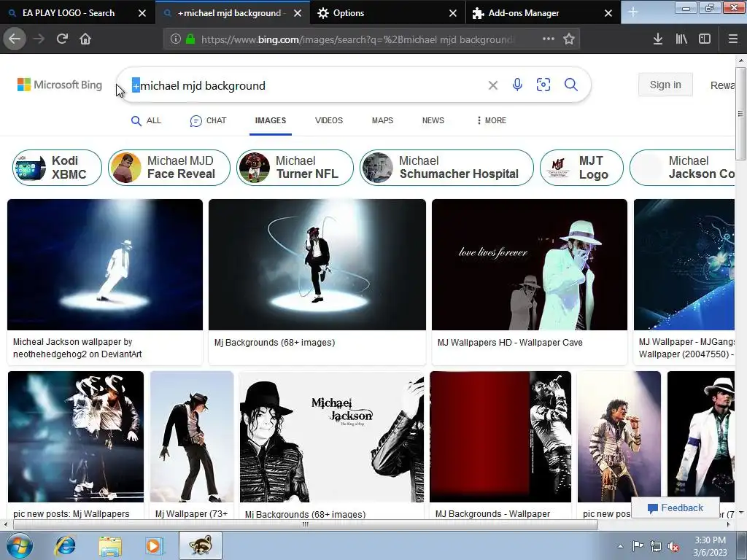This screenshot has width=747, height=560.
Task: Select the MAPS search category
Action: click(x=382, y=120)
